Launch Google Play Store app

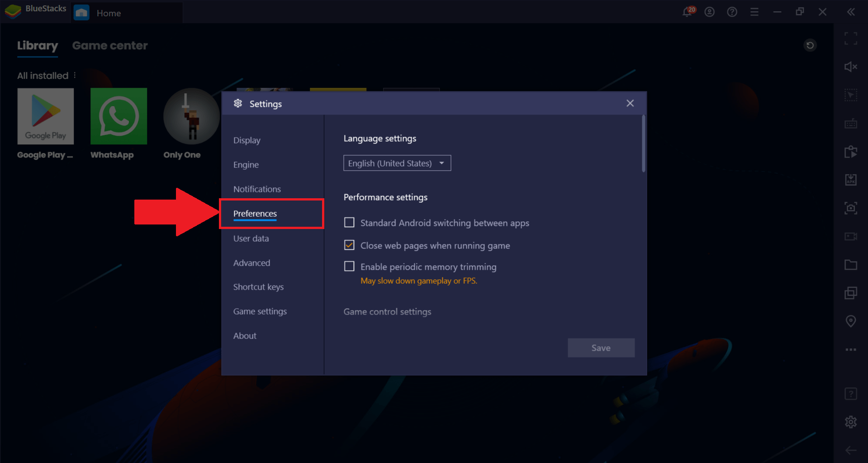point(45,116)
